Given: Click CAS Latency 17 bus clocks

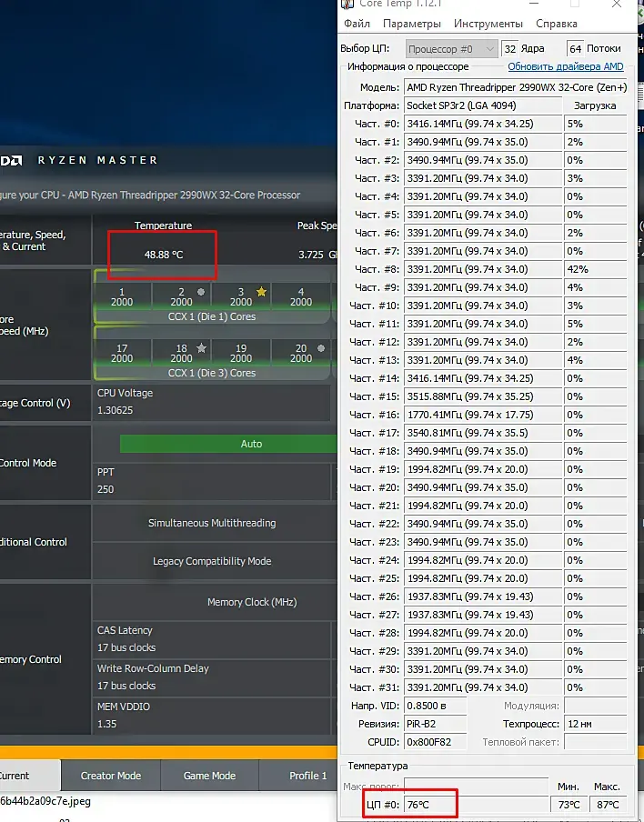Looking at the screenshot, I should 126,647.
